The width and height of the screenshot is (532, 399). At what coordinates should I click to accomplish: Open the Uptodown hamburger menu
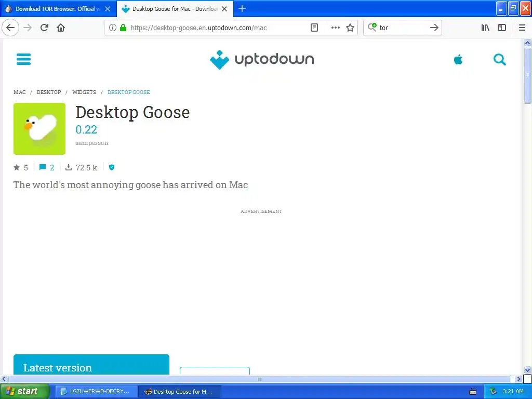tap(23, 59)
